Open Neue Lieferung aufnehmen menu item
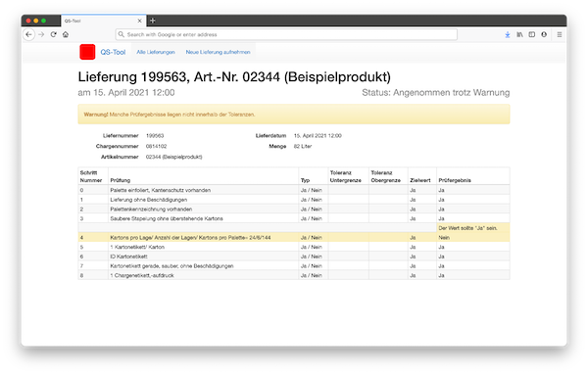 click(218, 52)
